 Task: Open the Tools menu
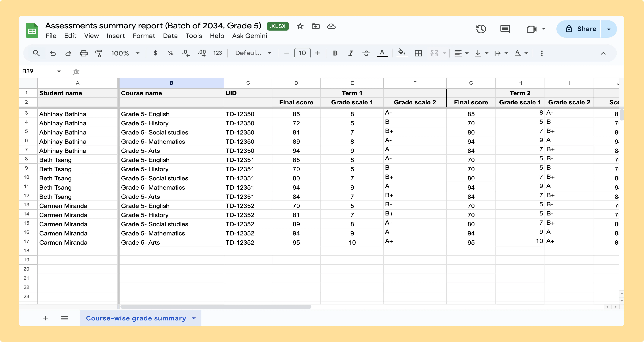[194, 36]
